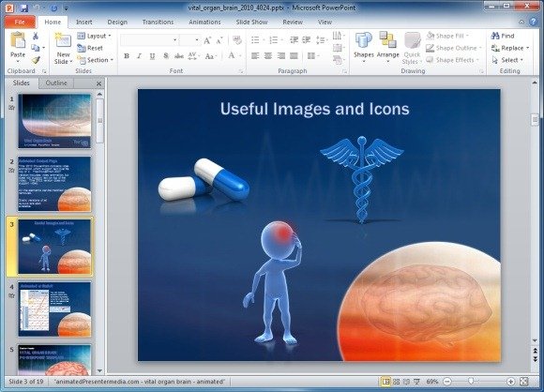Select slide 4 thumbnail
This screenshot has height=392, width=544.
(x=54, y=309)
